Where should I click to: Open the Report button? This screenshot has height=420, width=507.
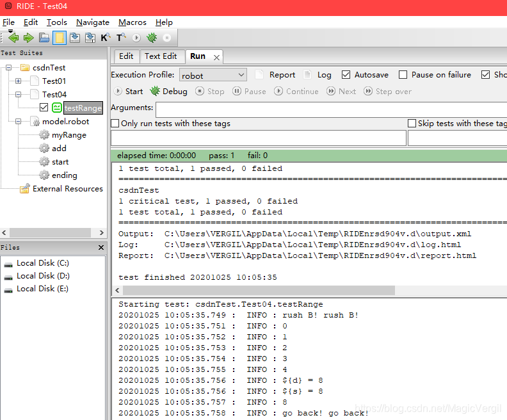point(275,75)
